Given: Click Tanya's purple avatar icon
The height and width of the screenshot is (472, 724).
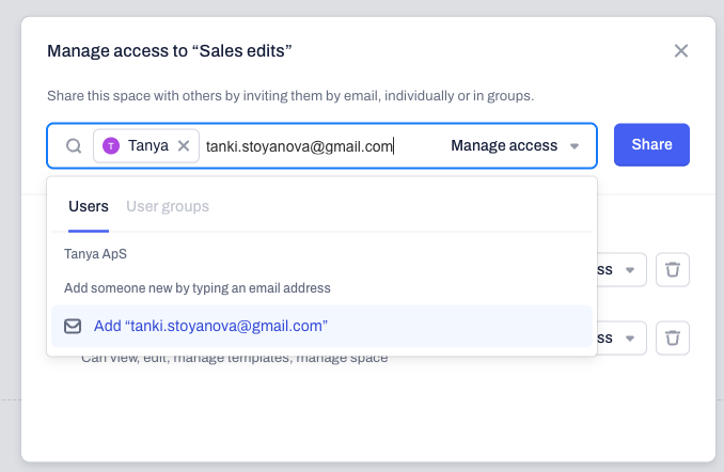Looking at the screenshot, I should tap(111, 146).
